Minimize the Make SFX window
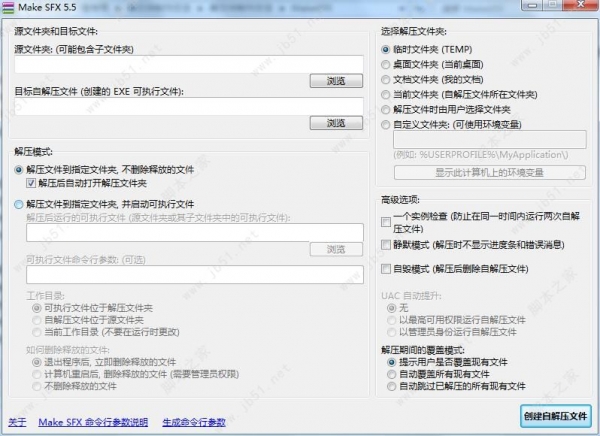The width and height of the screenshot is (600, 436). click(532, 5)
